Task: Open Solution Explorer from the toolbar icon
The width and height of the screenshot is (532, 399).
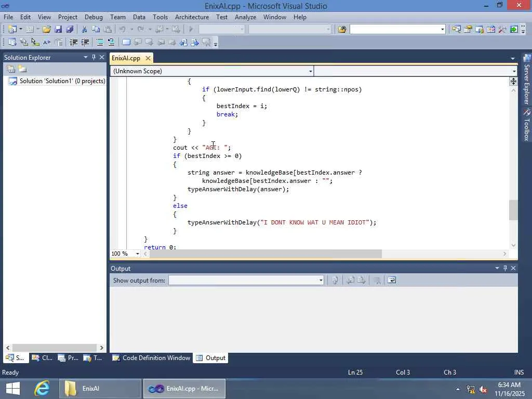Action: point(456,29)
